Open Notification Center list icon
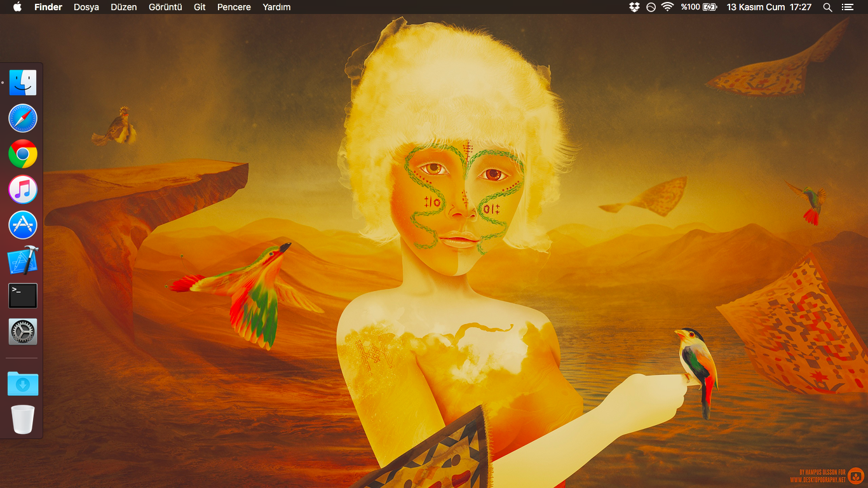The width and height of the screenshot is (868, 488). 847,7
